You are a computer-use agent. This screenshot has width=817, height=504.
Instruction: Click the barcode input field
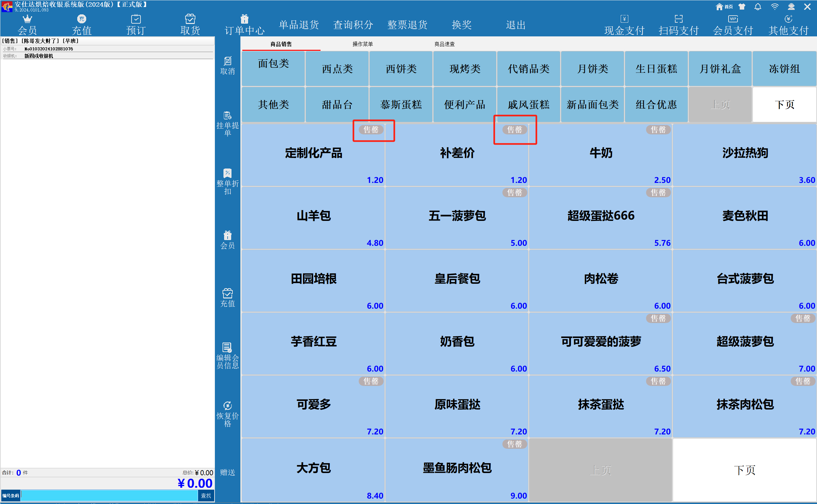click(109, 495)
